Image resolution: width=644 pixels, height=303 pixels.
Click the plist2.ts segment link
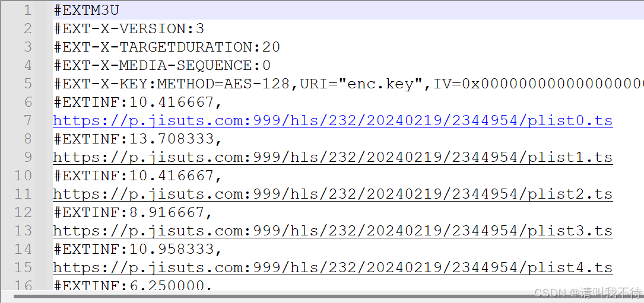[x=332, y=194]
